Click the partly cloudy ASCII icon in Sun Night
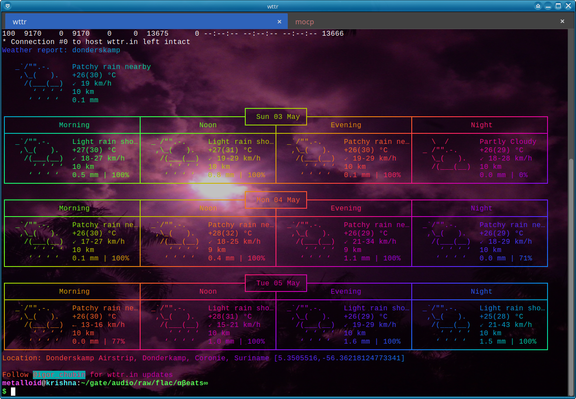 [446, 154]
